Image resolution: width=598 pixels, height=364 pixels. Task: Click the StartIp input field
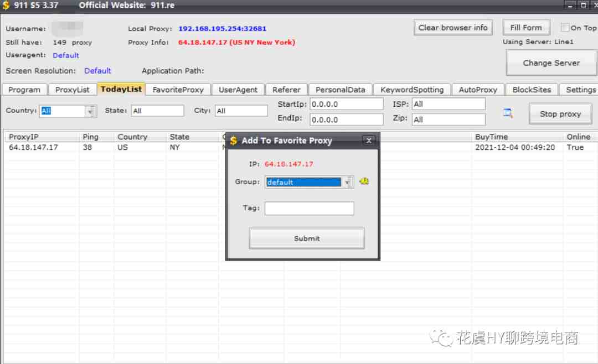tap(346, 104)
